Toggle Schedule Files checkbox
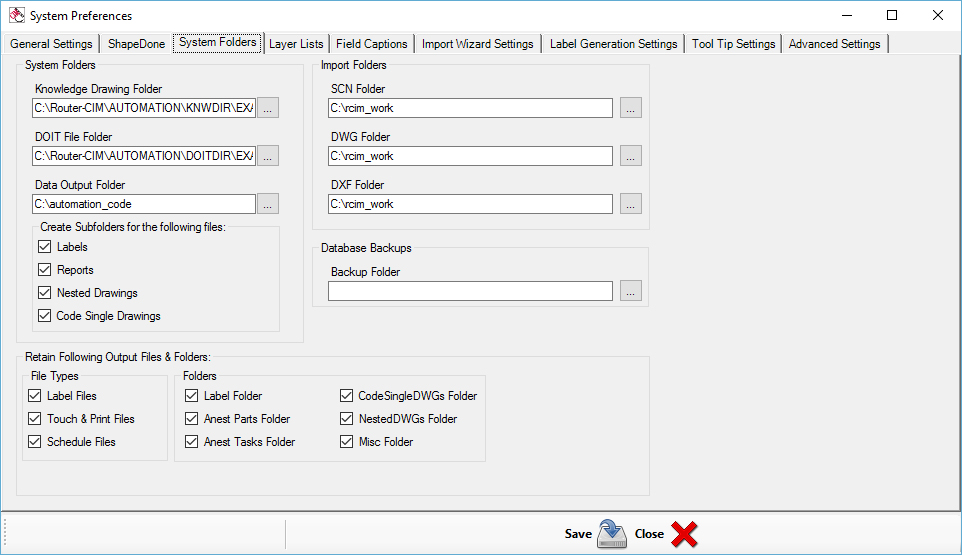 click(x=34, y=442)
